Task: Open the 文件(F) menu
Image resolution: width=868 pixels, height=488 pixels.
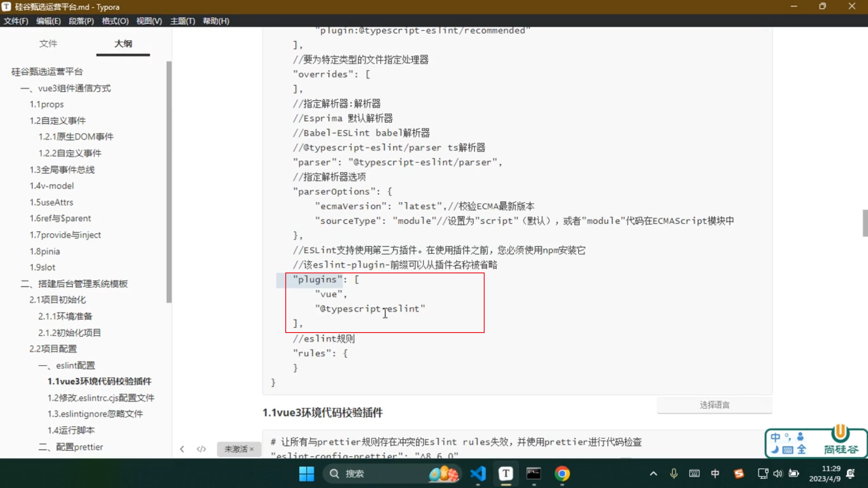Action: point(16,21)
